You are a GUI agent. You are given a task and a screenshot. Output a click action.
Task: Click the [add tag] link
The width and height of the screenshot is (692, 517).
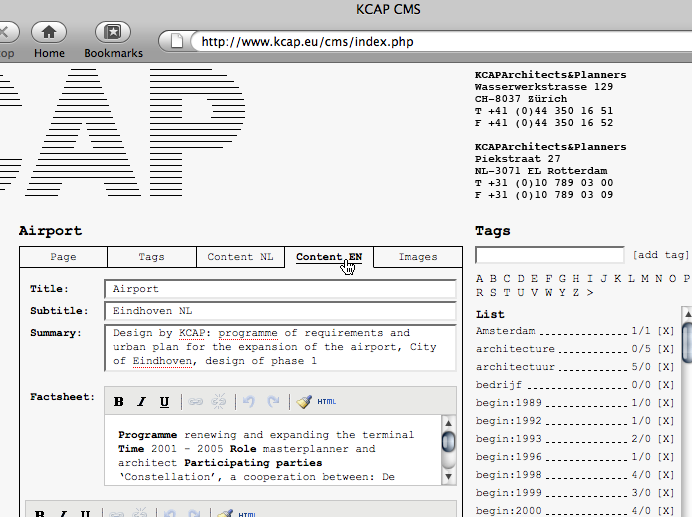coord(661,255)
